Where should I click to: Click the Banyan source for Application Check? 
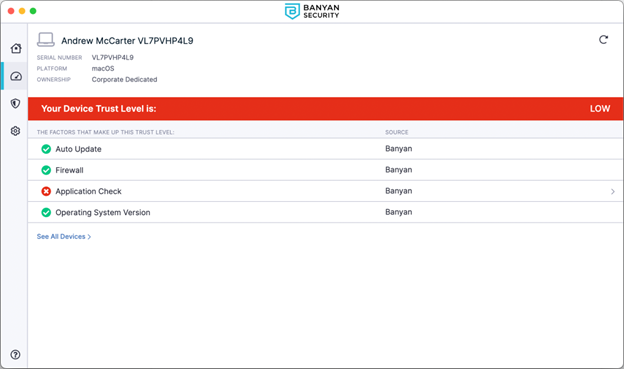click(x=398, y=191)
